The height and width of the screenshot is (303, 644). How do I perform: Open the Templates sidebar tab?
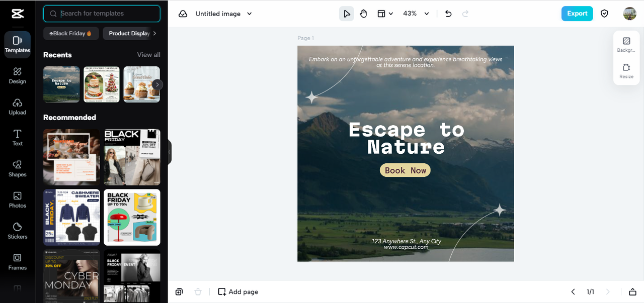point(18,45)
